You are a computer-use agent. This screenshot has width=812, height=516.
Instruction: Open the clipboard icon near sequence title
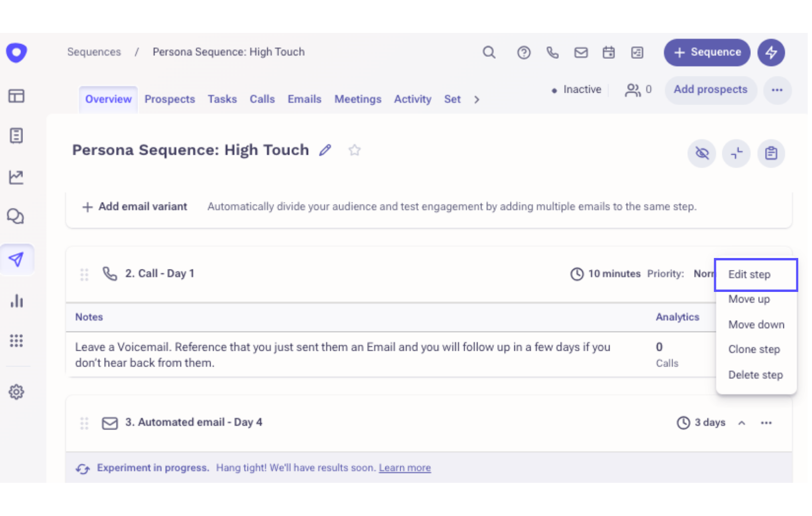coord(771,153)
